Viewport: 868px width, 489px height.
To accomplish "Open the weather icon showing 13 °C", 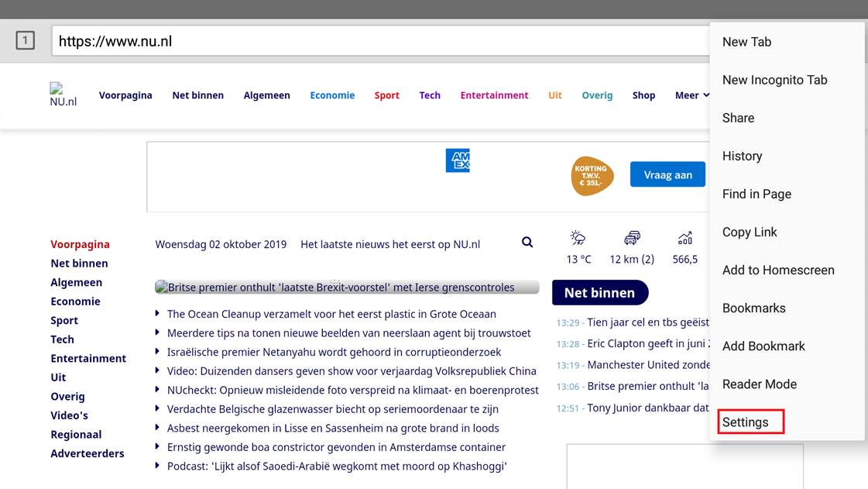I will (578, 238).
